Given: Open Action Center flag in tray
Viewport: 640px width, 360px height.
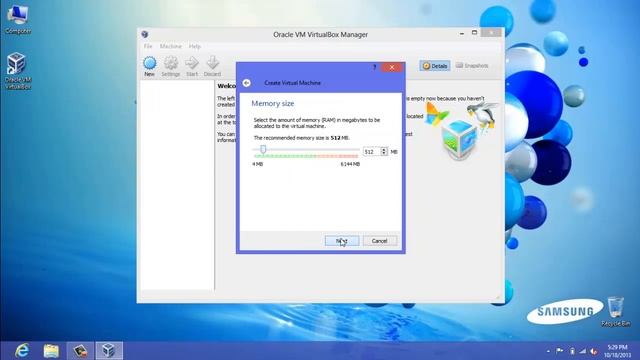Looking at the screenshot, I should click(560, 351).
